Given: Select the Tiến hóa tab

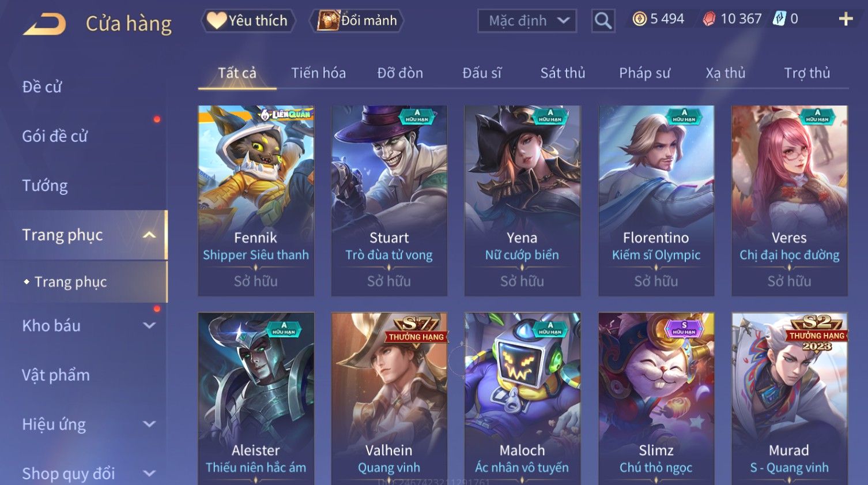Looking at the screenshot, I should [318, 73].
